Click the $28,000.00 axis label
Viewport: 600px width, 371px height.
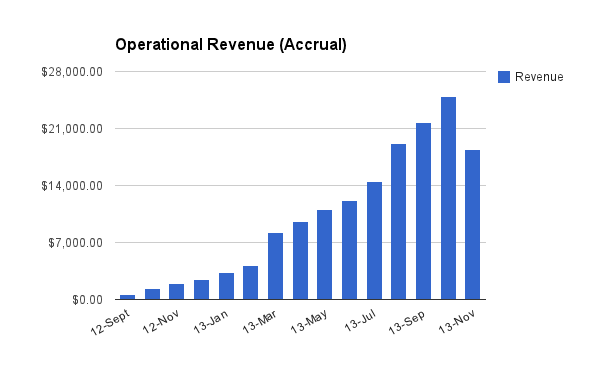pos(72,72)
